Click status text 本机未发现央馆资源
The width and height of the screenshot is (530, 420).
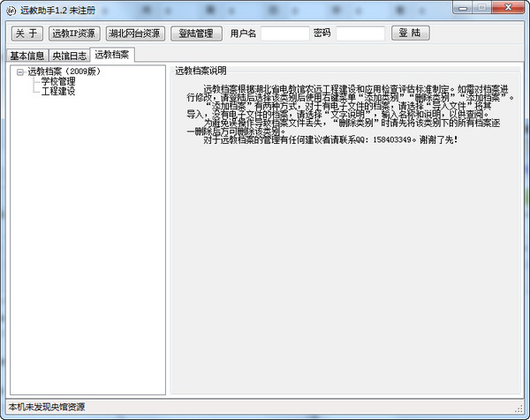tap(47, 407)
